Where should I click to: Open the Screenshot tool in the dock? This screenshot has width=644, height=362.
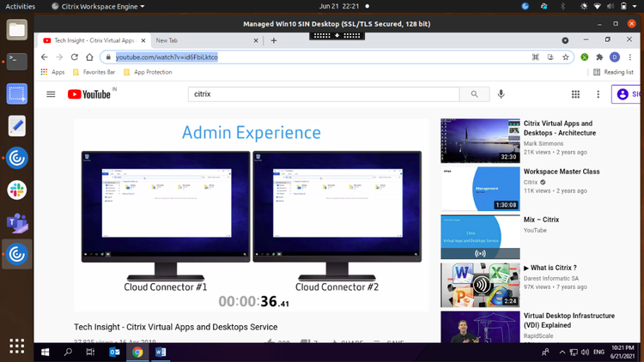[x=17, y=94]
